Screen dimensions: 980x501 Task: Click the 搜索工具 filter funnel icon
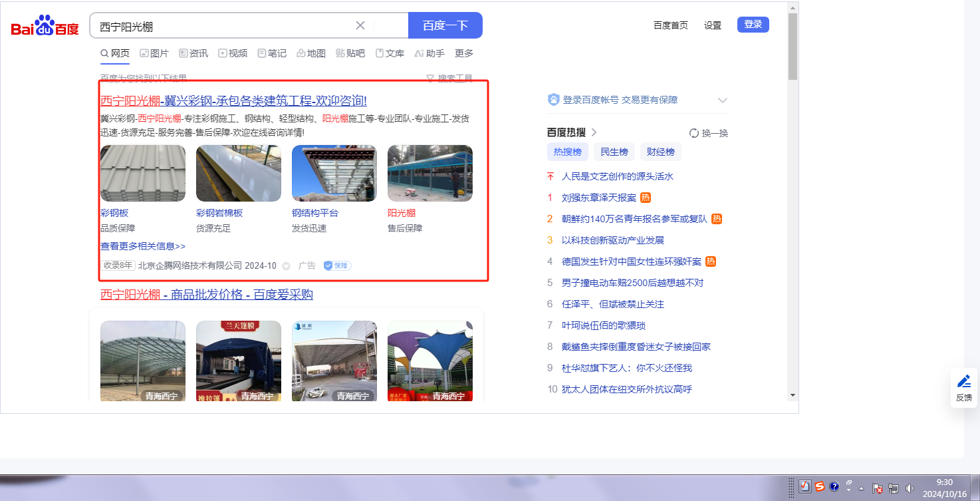[430, 79]
